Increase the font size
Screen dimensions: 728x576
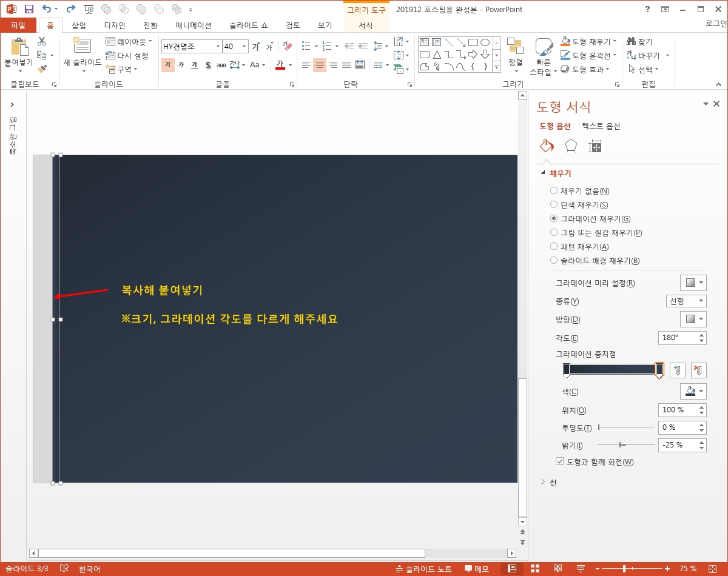tap(256, 47)
